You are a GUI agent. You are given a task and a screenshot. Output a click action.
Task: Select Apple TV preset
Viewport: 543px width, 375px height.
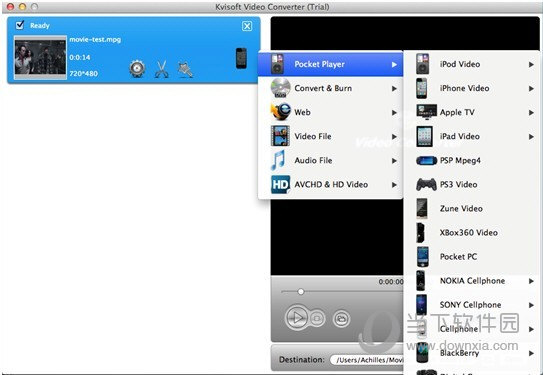[x=471, y=112]
